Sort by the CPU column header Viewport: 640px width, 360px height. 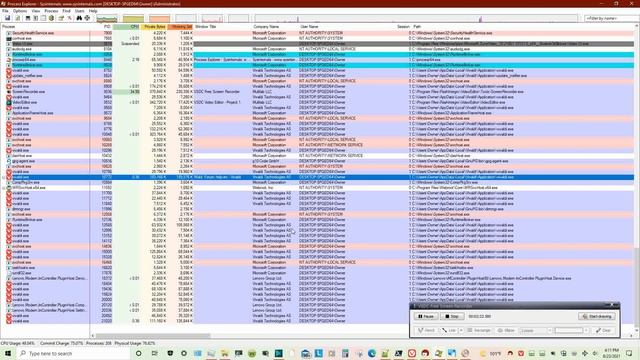127,27
